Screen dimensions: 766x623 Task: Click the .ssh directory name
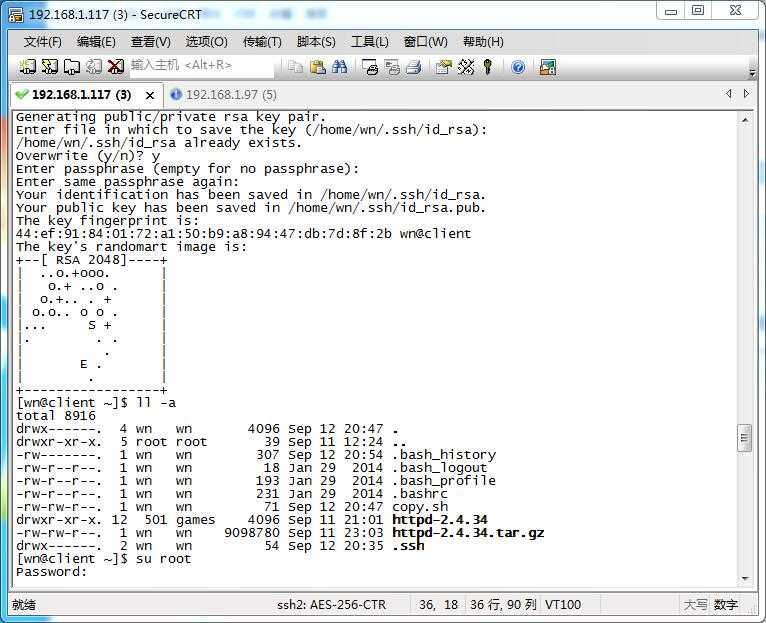[408, 546]
